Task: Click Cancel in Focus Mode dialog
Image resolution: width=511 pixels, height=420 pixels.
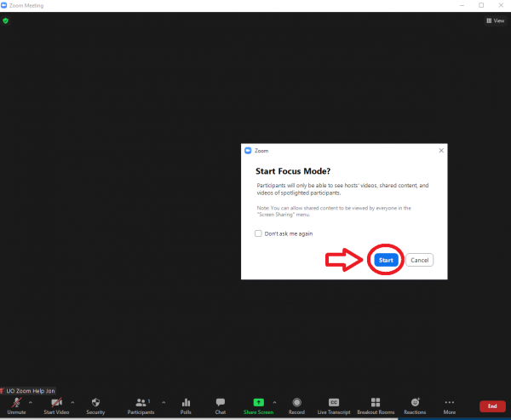Action: pos(419,260)
